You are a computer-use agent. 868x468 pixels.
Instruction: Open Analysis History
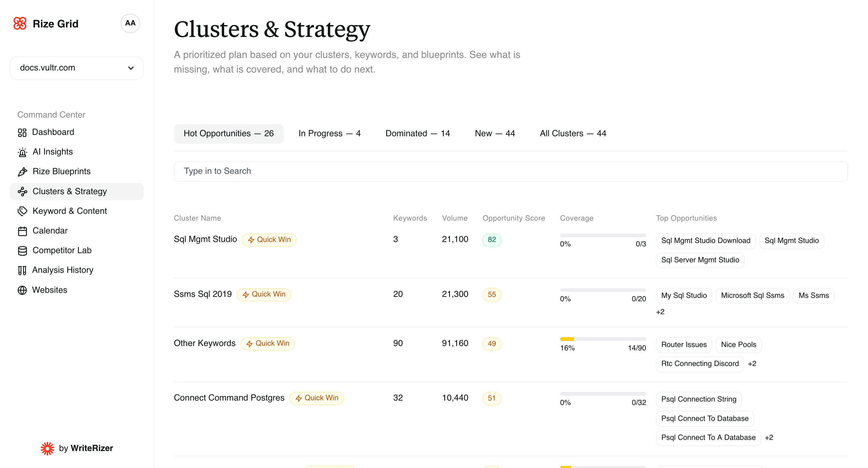63,270
